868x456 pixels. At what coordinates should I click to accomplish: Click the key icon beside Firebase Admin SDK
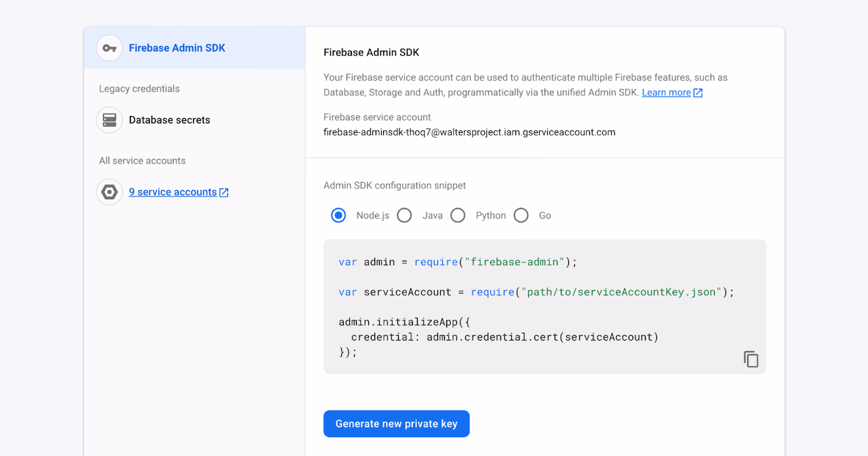(109, 48)
